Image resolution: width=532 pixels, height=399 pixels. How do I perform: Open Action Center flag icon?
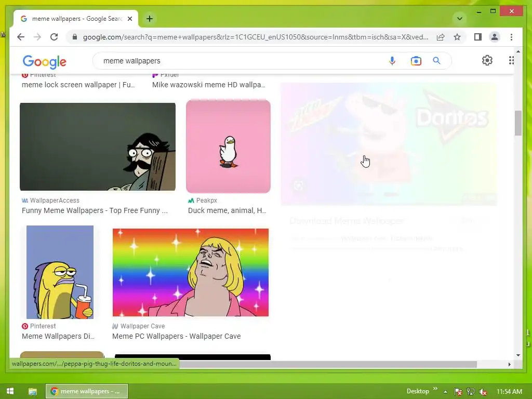pos(458,392)
